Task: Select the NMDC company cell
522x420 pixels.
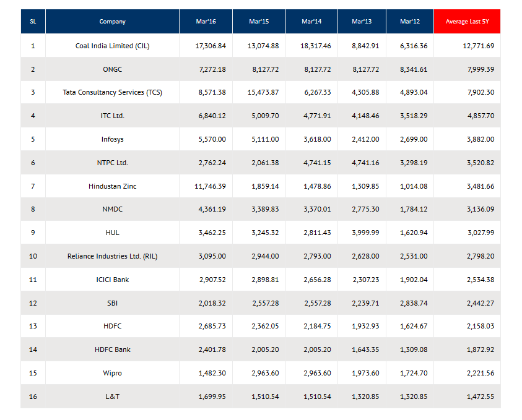Action: pos(113,209)
